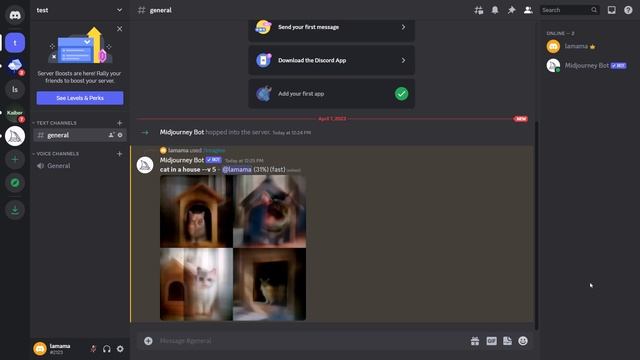This screenshot has width=640, height=360.
Task: Click the search field in header
Action: 569,10
